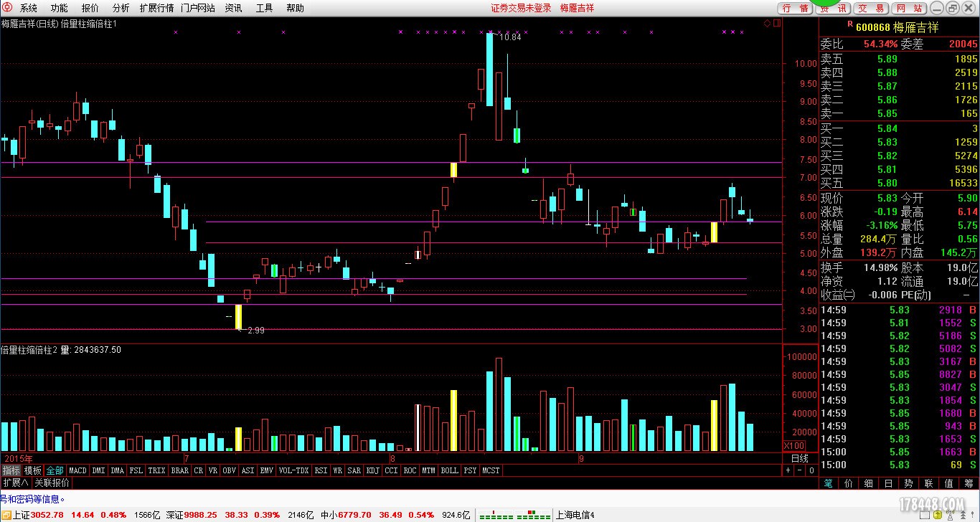
Task: Switch to BOLL indicator
Action: pos(449,470)
